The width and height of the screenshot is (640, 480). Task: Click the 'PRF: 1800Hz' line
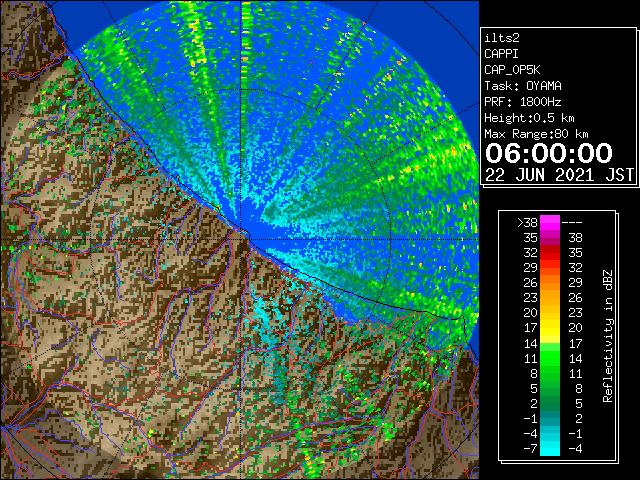tap(523, 102)
